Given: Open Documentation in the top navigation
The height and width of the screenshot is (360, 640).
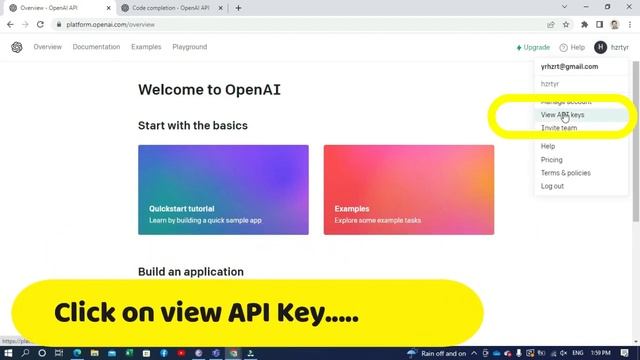Looking at the screenshot, I should pos(96,47).
